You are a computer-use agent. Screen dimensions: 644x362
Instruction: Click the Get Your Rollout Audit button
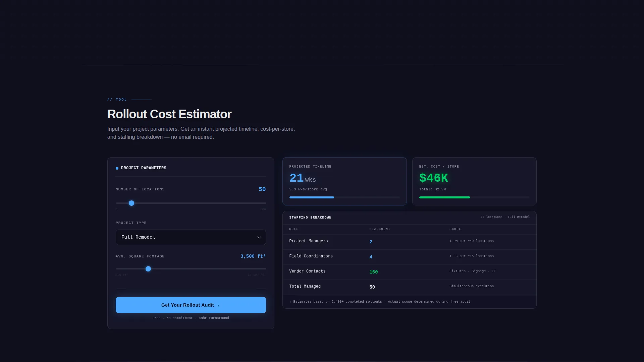click(x=191, y=305)
